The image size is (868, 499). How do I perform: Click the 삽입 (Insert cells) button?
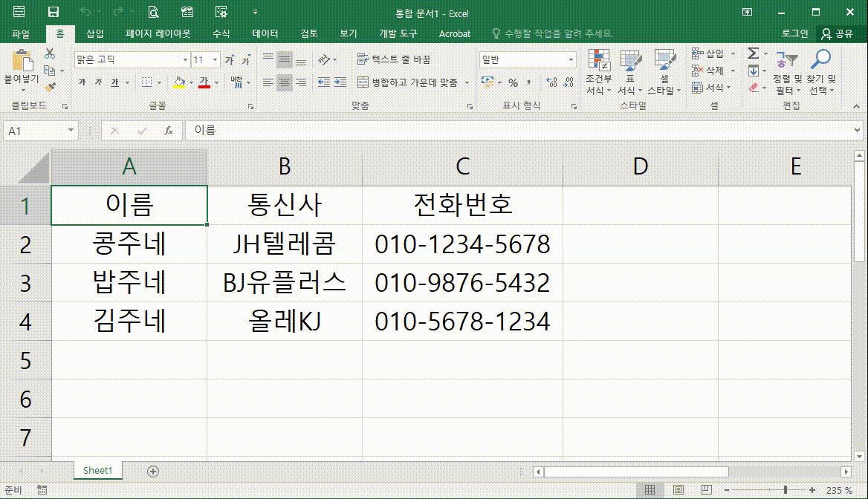pyautogui.click(x=708, y=53)
